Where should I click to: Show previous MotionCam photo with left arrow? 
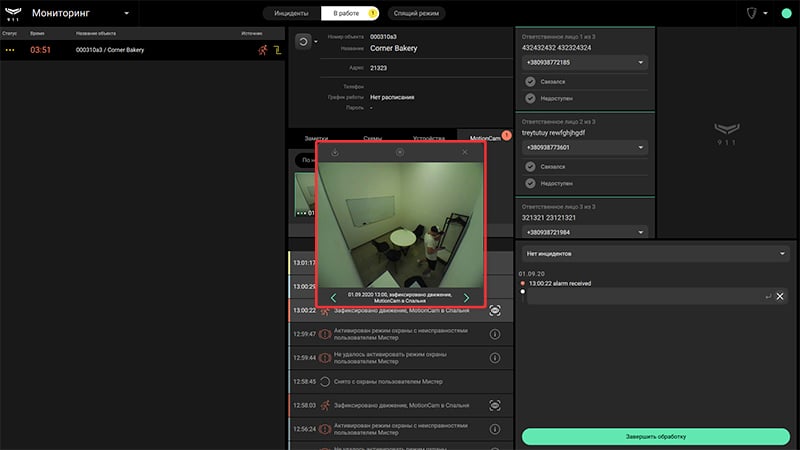[x=333, y=298]
